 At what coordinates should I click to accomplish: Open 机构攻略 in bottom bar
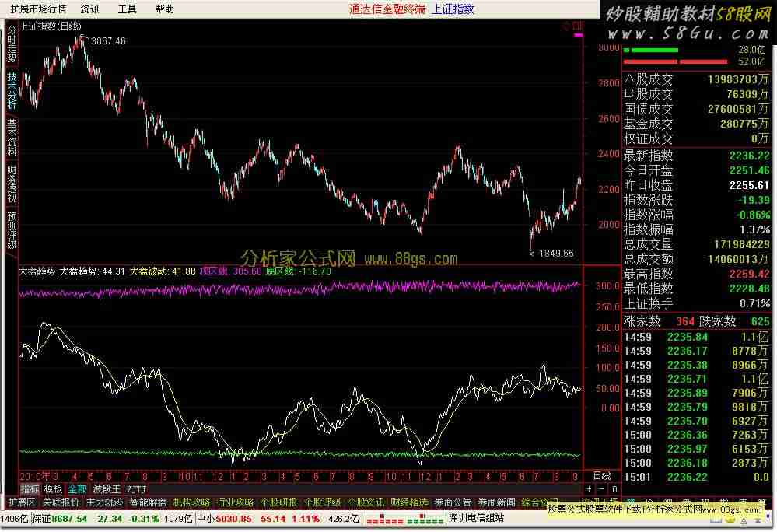pos(191,502)
